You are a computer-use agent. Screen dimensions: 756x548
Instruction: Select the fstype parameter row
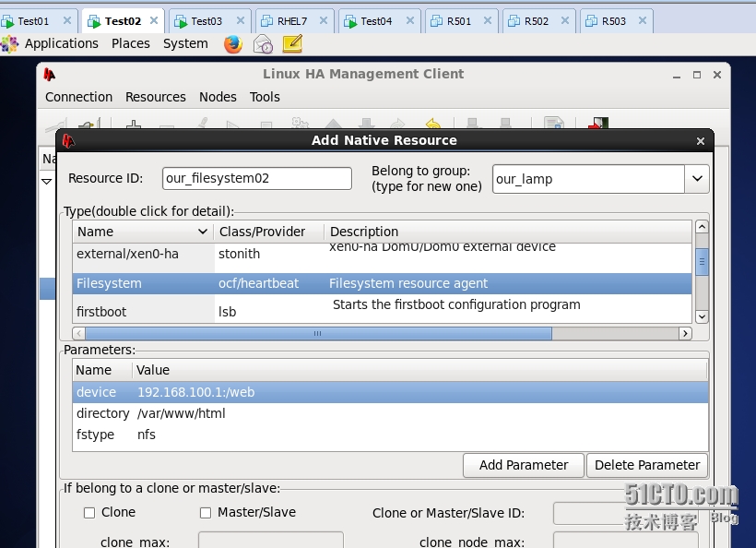[x=390, y=435]
